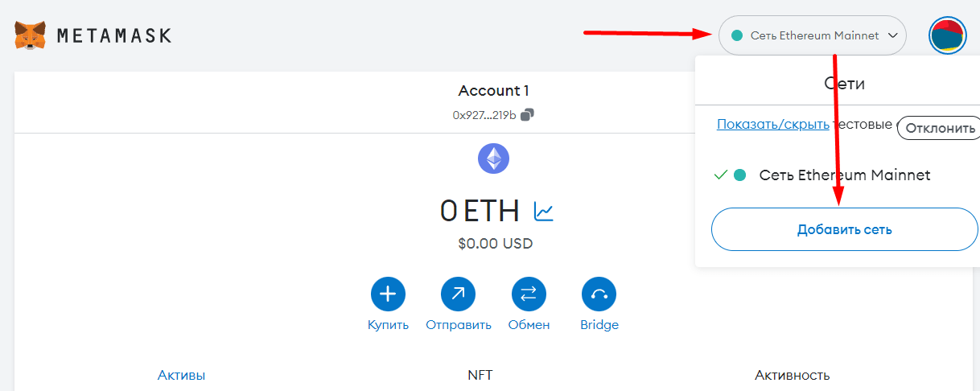Screen dimensions: 980x391
Task: Click the chevron in the network selector
Action: pyautogui.click(x=892, y=36)
